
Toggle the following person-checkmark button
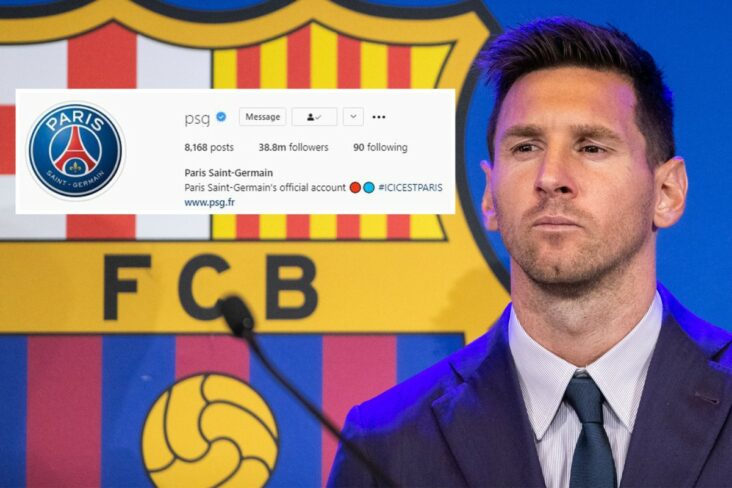pos(314,117)
